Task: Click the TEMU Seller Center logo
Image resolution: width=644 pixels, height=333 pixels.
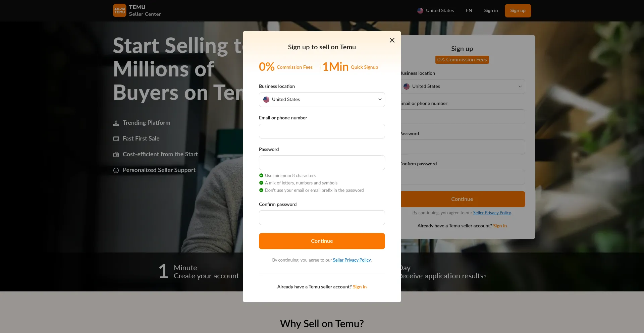Action: tap(137, 10)
